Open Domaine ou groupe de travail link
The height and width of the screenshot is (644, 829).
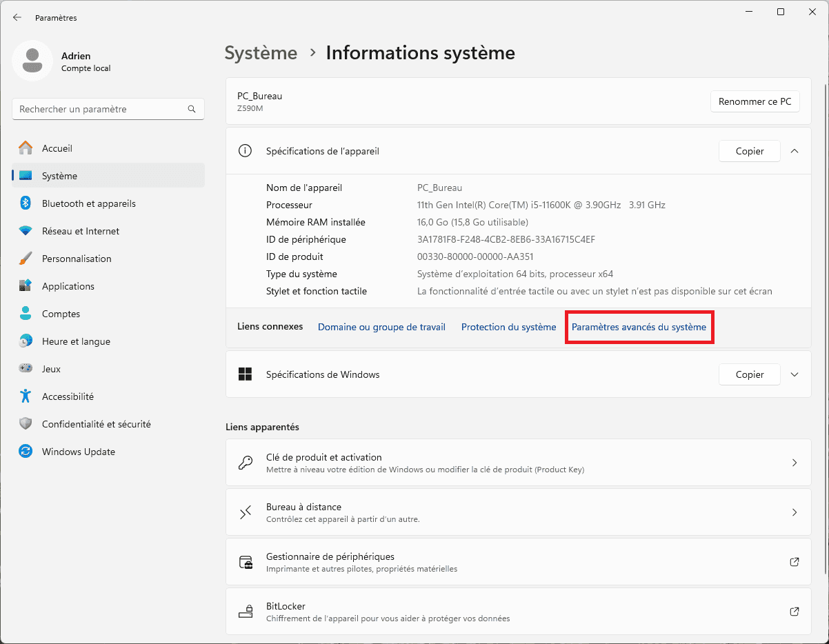[x=381, y=327]
